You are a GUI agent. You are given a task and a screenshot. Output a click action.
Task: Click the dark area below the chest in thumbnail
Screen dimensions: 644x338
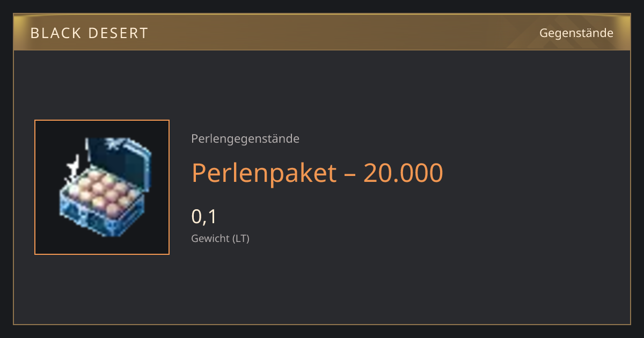point(102,245)
